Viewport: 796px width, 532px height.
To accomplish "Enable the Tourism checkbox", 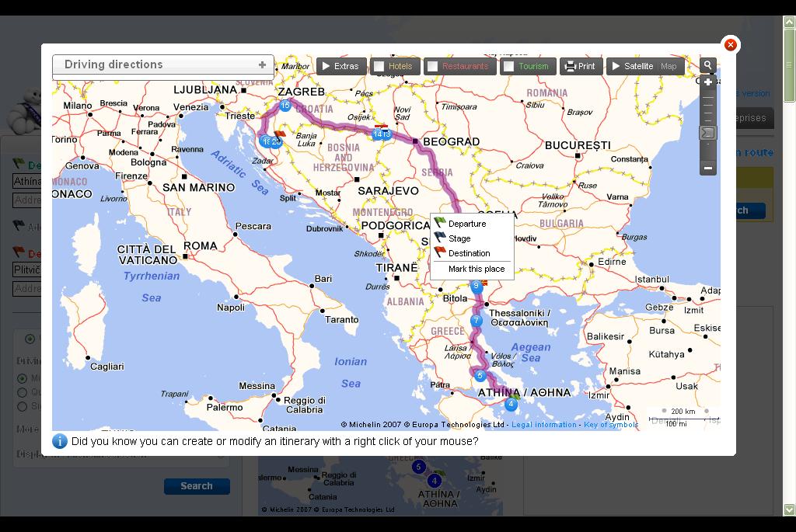I will [508, 67].
